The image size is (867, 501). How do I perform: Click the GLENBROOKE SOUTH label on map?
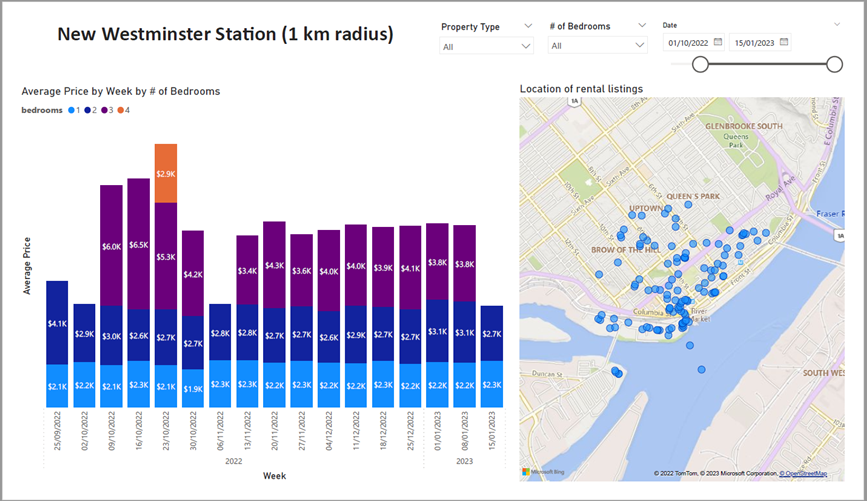(x=744, y=126)
